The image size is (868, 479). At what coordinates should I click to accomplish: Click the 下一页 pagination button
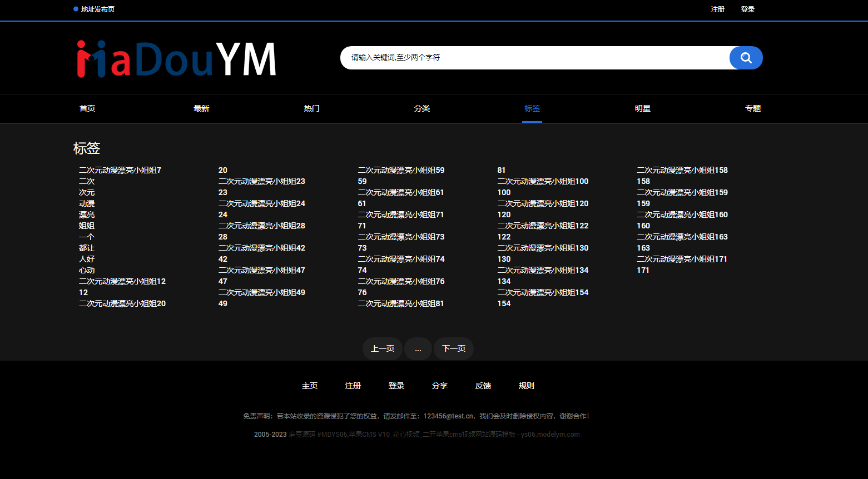(x=453, y=348)
